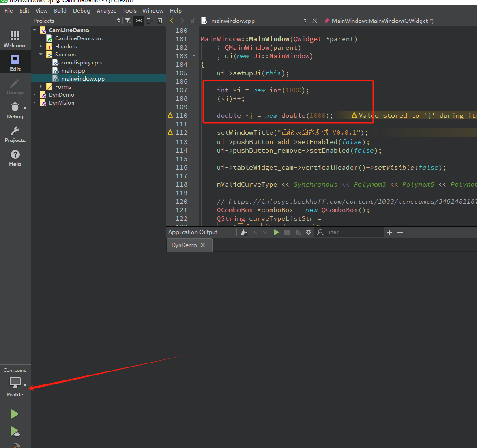
Task: Open Design mode
Action: click(x=15, y=86)
